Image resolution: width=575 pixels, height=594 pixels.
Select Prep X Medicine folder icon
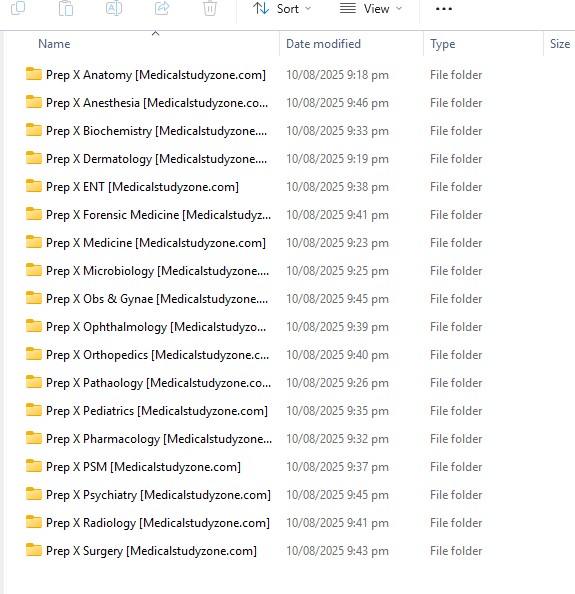[34, 242]
